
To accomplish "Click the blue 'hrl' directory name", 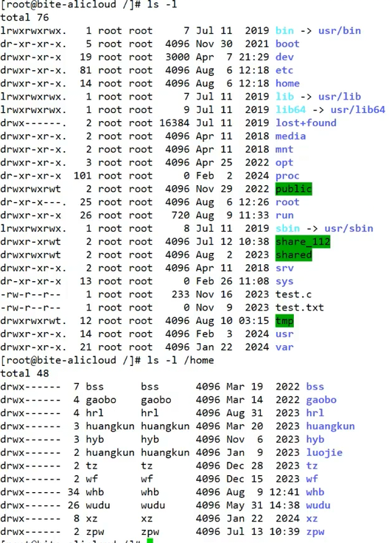I will (315, 413).
